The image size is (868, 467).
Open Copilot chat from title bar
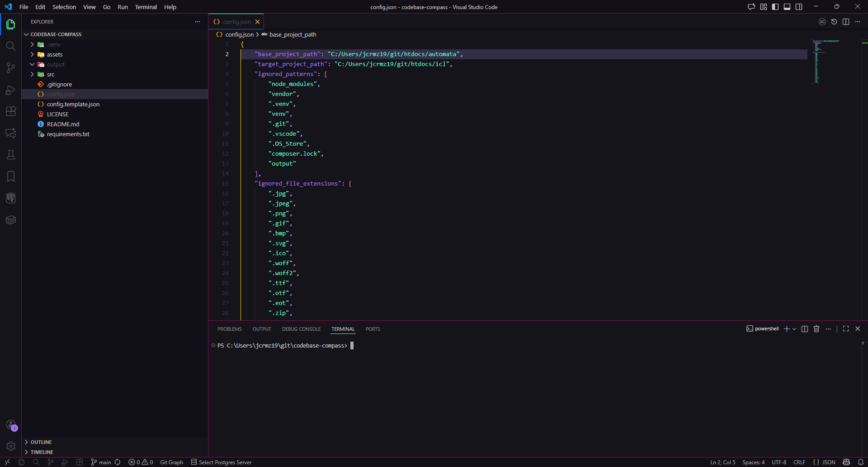[x=751, y=7]
